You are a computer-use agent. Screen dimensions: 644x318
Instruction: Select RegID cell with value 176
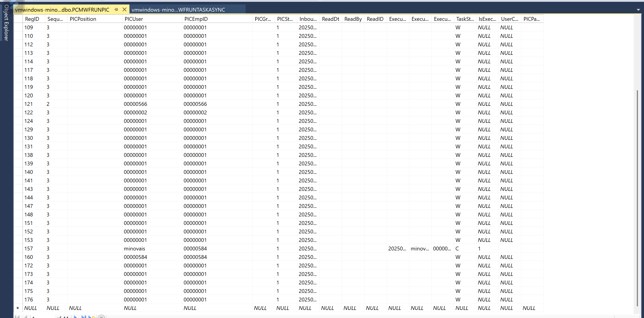(x=34, y=299)
